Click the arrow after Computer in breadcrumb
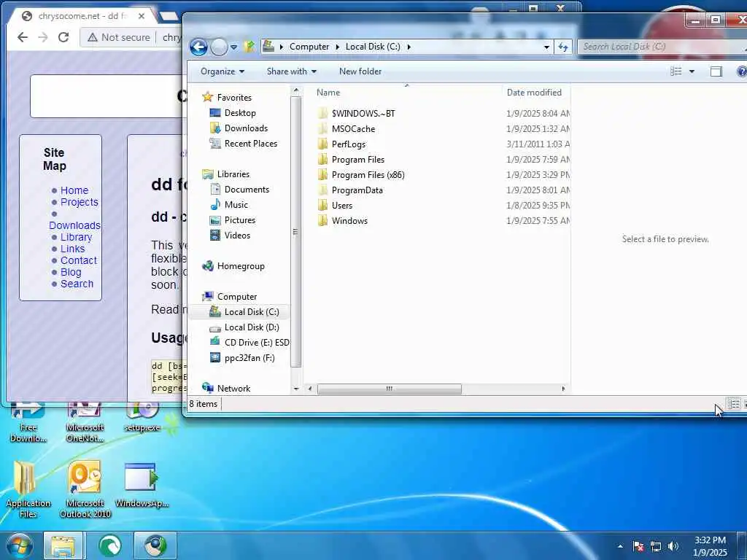This screenshot has width=747, height=560. coord(337,47)
